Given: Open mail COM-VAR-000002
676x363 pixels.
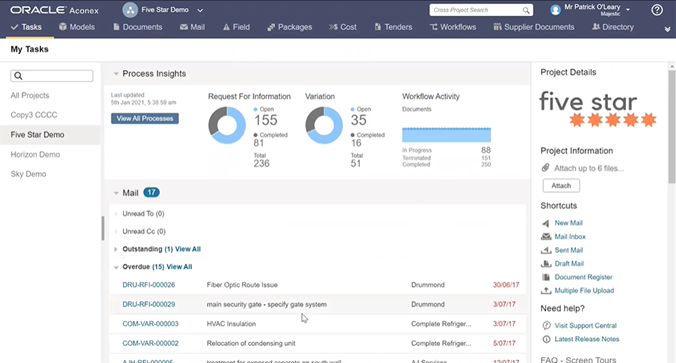Looking at the screenshot, I should click(x=150, y=344).
